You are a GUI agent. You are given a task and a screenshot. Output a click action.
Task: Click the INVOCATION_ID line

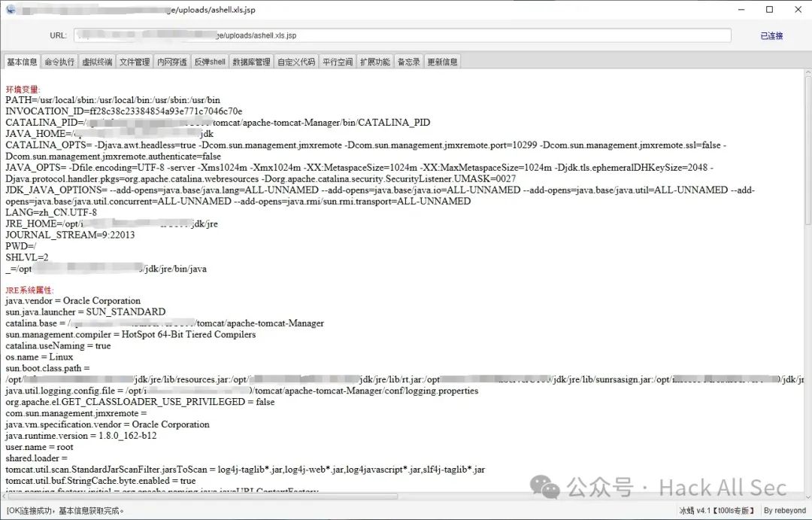(124, 111)
